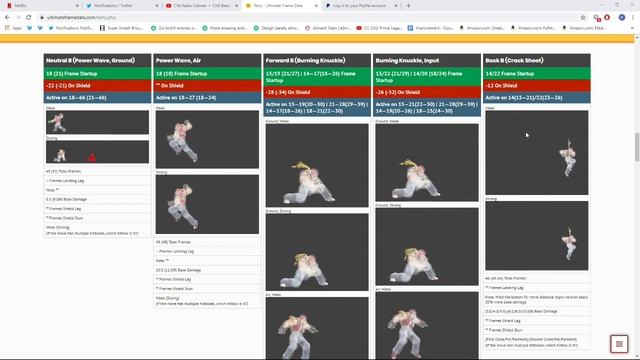Viewport: 640px width, 360px height.
Task: Open the Design panels bookmark
Action: click(276, 28)
